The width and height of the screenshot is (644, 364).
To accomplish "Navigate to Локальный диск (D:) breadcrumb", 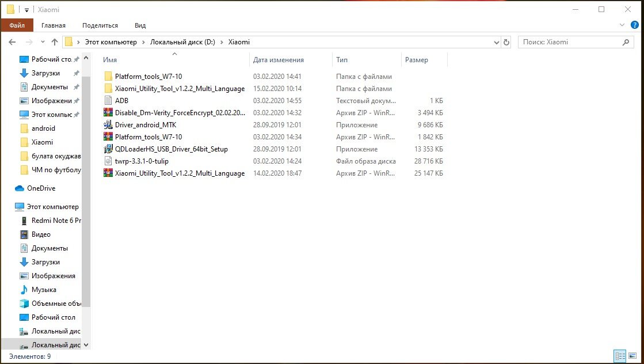I will [x=183, y=42].
